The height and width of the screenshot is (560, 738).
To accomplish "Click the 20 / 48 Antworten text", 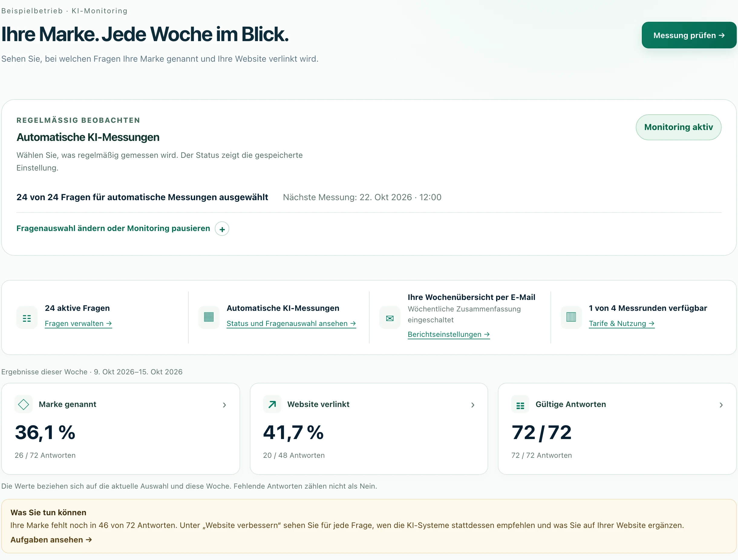I will click(x=294, y=455).
